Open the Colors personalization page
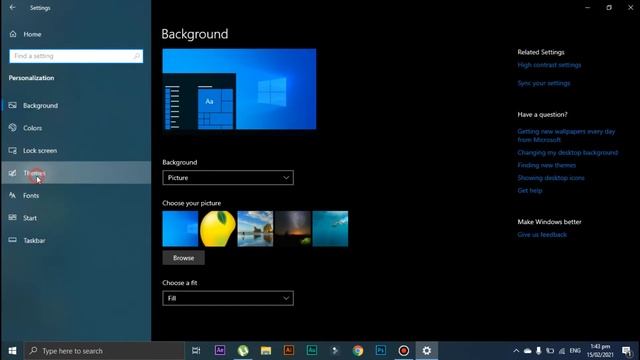The width and height of the screenshot is (640, 360). pyautogui.click(x=76, y=128)
